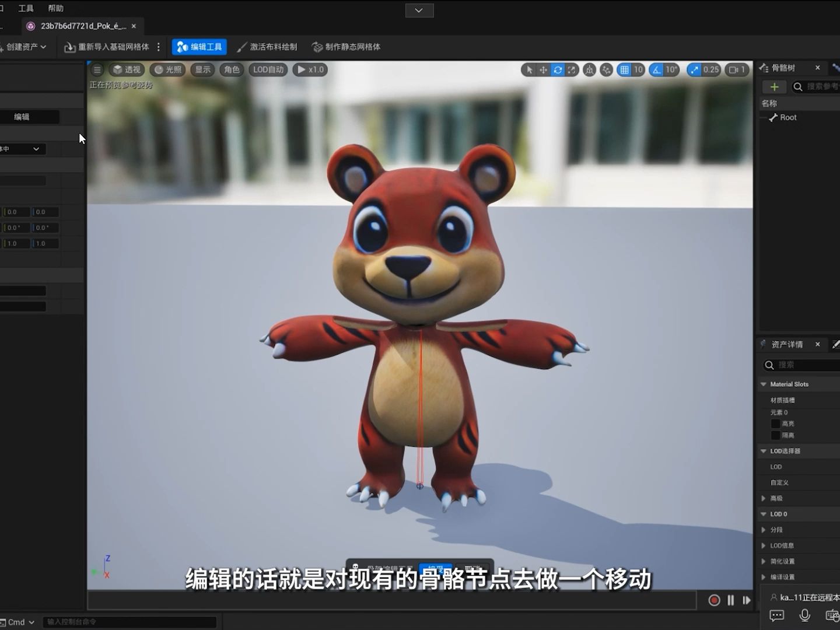Viewport: 840px width, 630px height.
Task: Toggle the 高亮 highlight checkbox
Action: click(x=775, y=424)
